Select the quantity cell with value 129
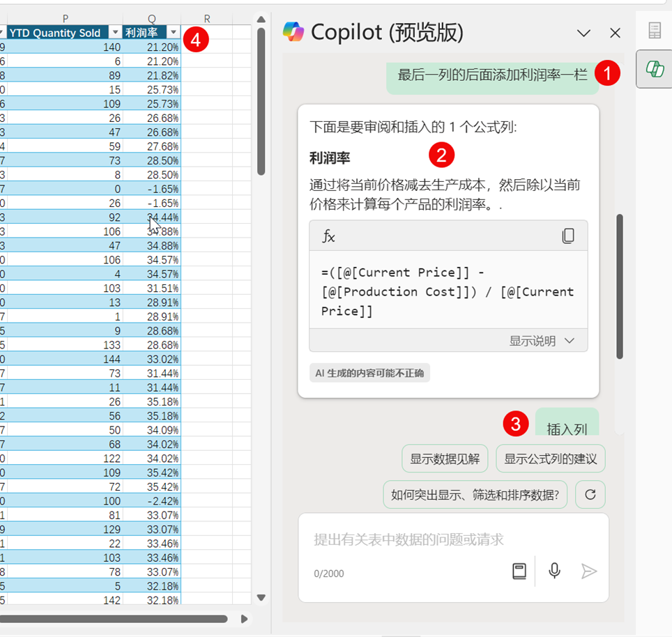672x637 pixels. (x=65, y=530)
